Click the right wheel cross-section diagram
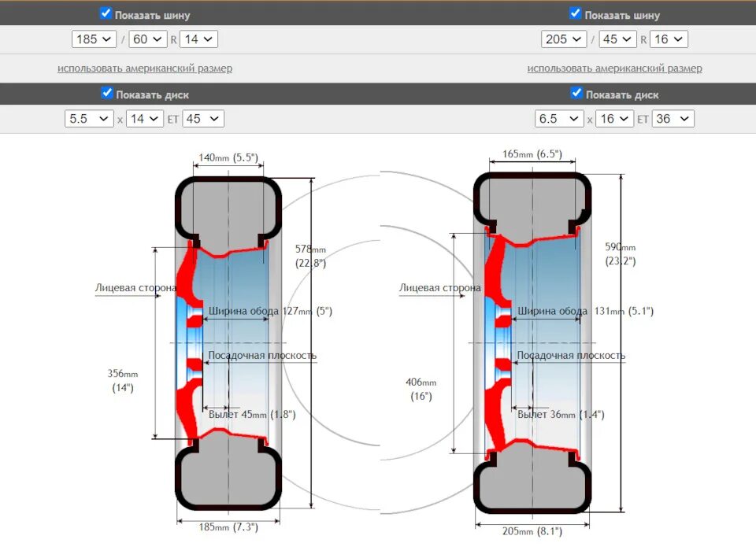The image size is (756, 558). tap(532, 343)
